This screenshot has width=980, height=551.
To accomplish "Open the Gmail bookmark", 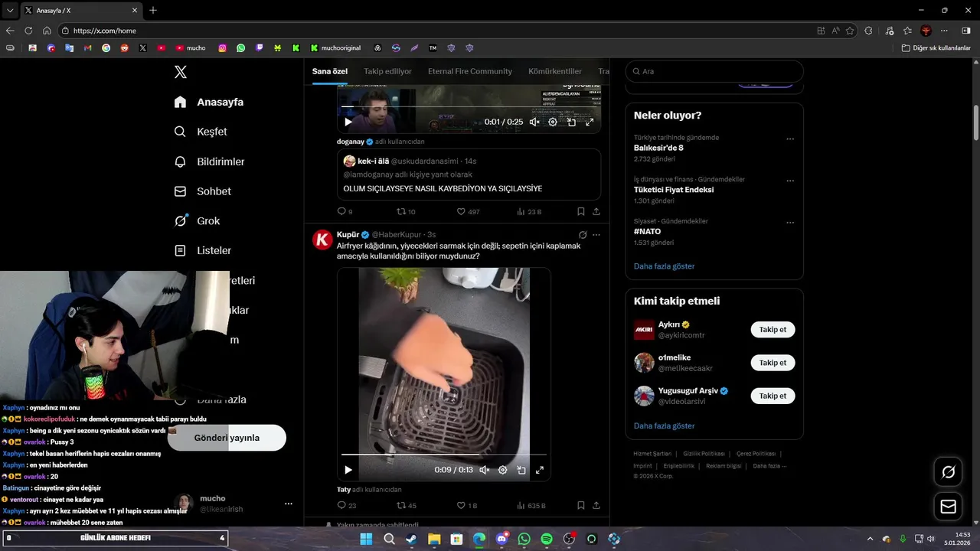I will [88, 47].
